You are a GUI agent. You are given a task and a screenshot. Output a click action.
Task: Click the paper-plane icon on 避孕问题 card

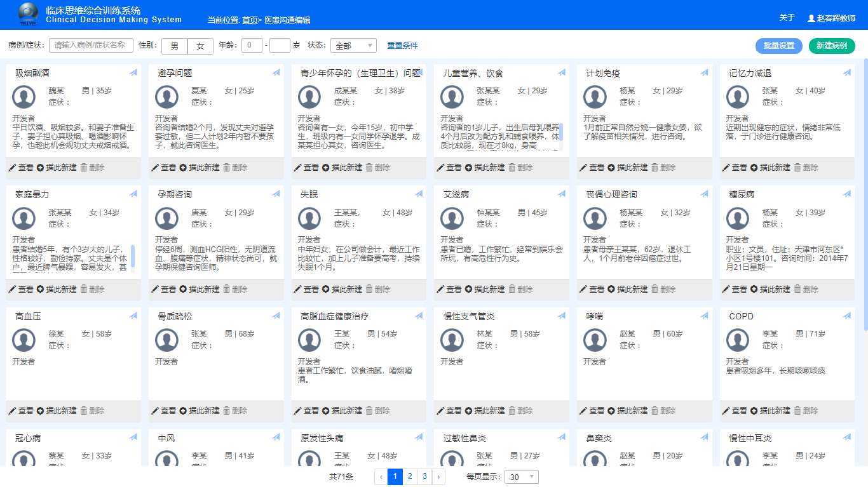pyautogui.click(x=276, y=73)
